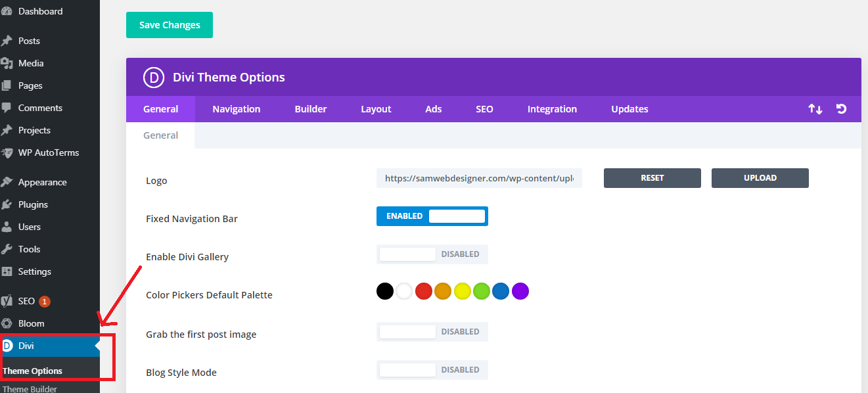868x393 pixels.
Task: Click the Dashboard gauge icon
Action: [x=7, y=11]
